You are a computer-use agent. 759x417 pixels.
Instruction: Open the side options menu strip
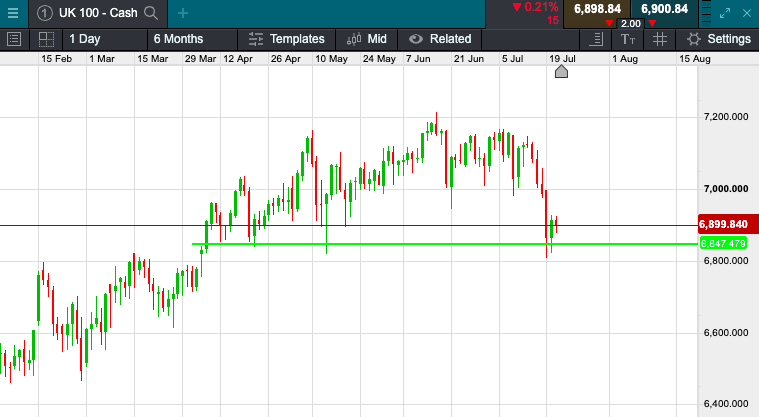(706, 14)
